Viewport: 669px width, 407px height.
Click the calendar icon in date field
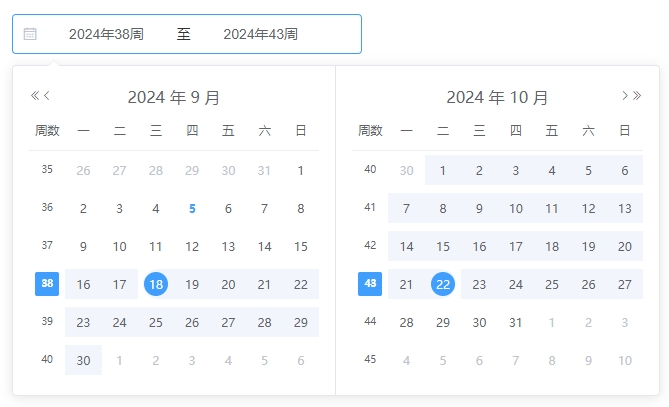(30, 34)
